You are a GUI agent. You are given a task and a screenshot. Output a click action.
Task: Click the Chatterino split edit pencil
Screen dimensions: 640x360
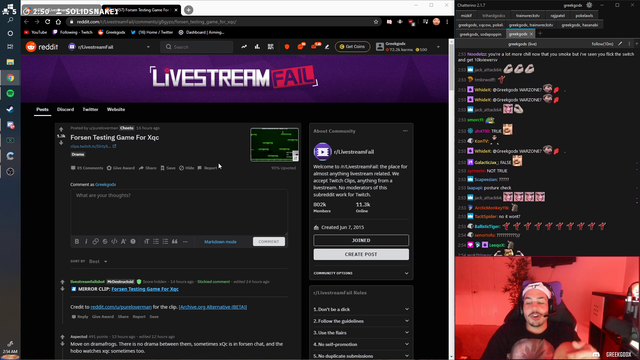620,44
